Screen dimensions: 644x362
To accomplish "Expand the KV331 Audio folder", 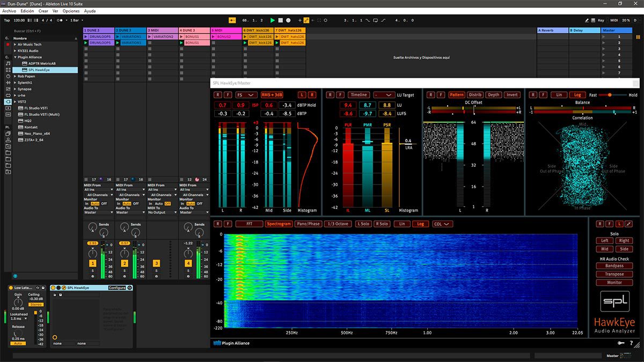I will pos(15,50).
